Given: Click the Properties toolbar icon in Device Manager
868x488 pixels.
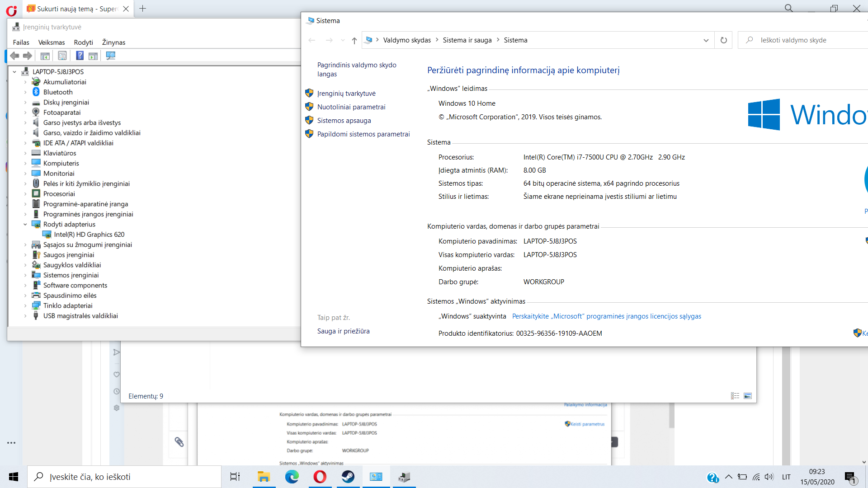Looking at the screenshot, I should coord(62,56).
